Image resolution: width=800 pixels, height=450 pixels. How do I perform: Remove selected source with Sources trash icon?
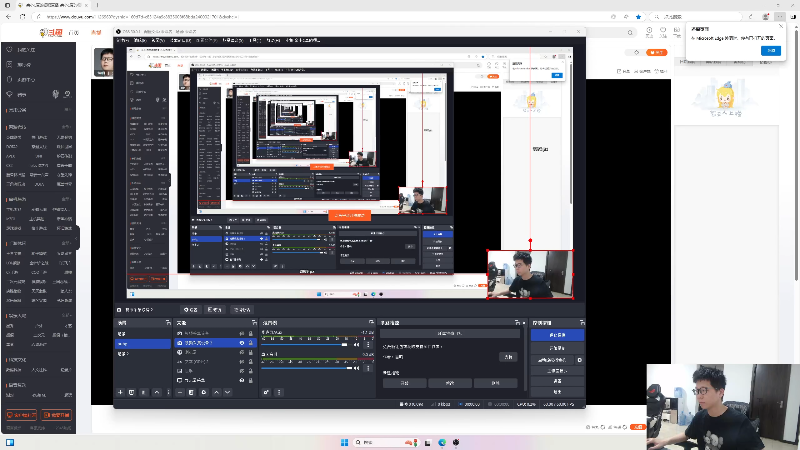[x=191, y=392]
